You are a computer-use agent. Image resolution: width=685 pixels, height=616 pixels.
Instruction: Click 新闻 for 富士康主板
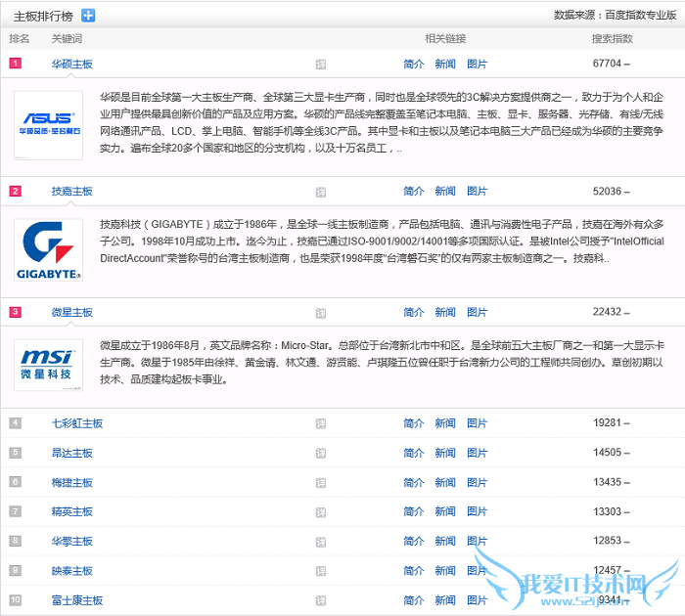pos(445,600)
